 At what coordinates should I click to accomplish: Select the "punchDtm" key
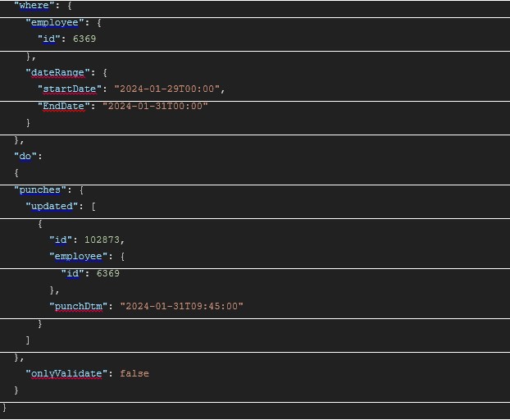(x=78, y=306)
